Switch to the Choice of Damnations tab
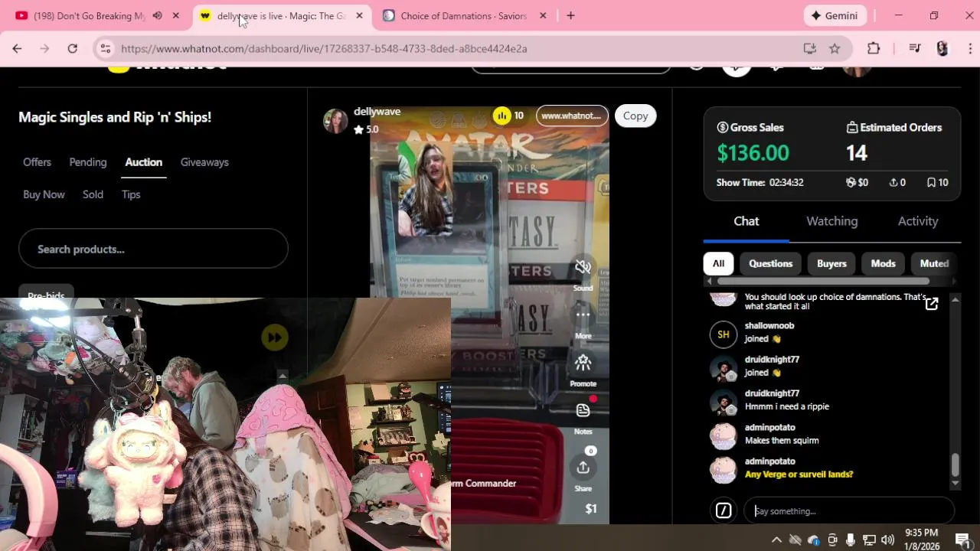 [463, 15]
